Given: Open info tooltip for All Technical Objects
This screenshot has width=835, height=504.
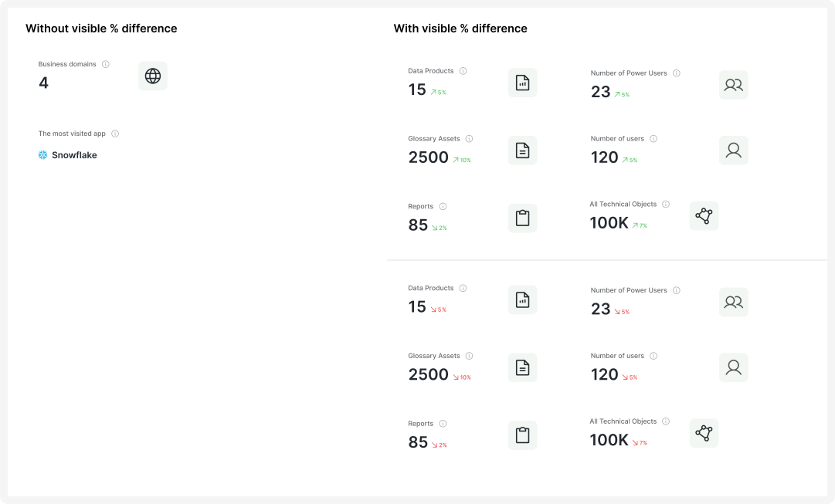Looking at the screenshot, I should (666, 204).
